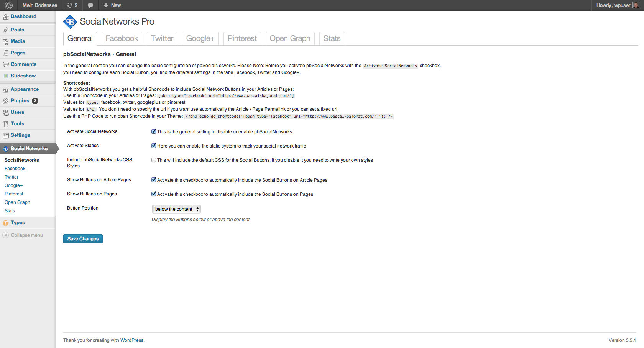Open the Twitter submenu link
The image size is (644, 348).
tap(11, 177)
